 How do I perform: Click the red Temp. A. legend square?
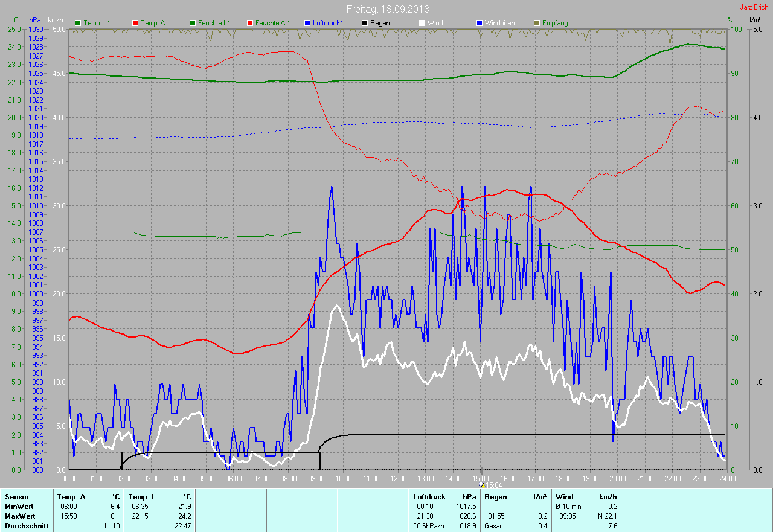[135, 23]
